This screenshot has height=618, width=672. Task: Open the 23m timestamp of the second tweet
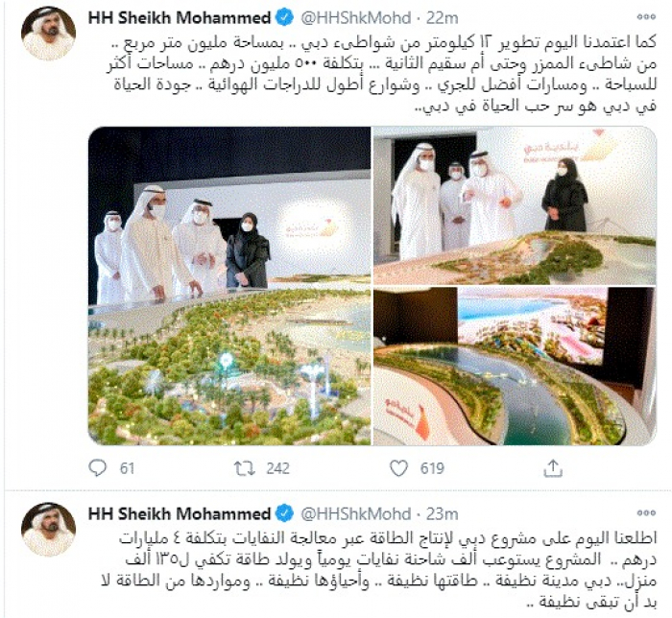pyautogui.click(x=442, y=513)
